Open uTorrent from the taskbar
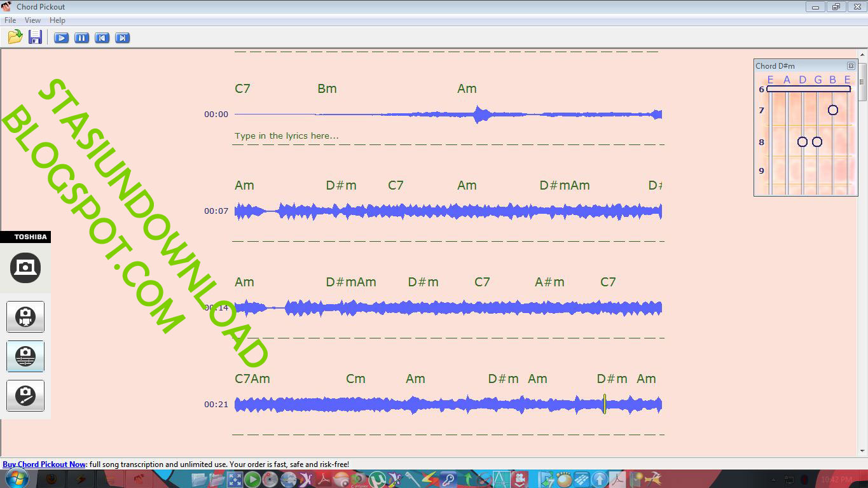This screenshot has height=488, width=868. point(378,479)
